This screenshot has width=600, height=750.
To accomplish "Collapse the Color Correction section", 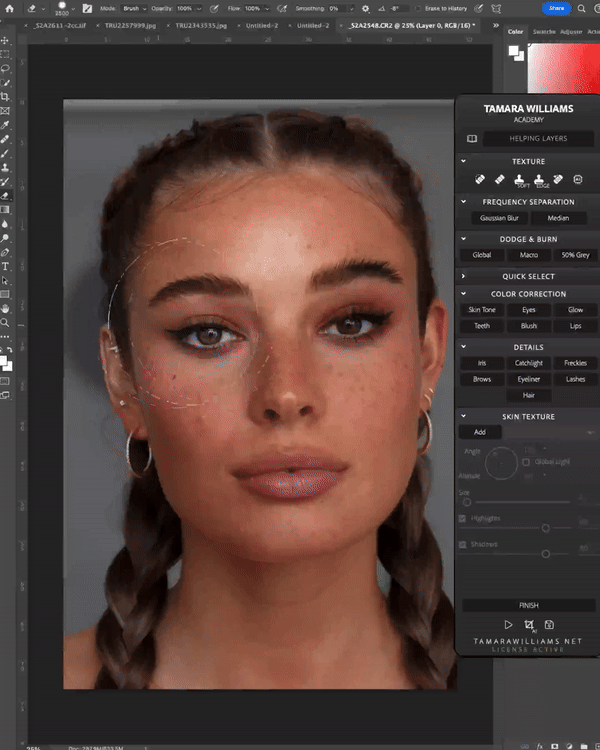I will tap(464, 294).
